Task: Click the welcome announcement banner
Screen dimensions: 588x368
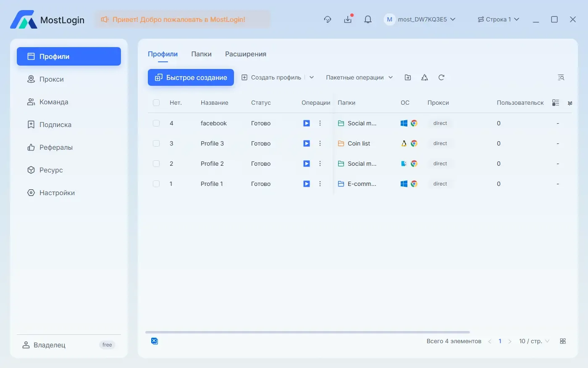Action: click(182, 19)
